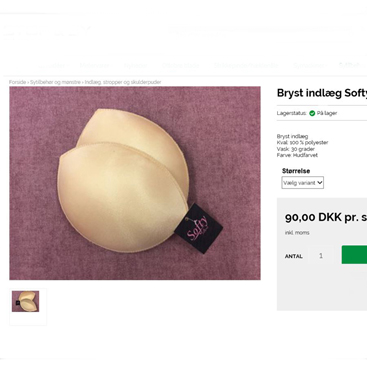Click the inkl. moms note

(x=297, y=233)
